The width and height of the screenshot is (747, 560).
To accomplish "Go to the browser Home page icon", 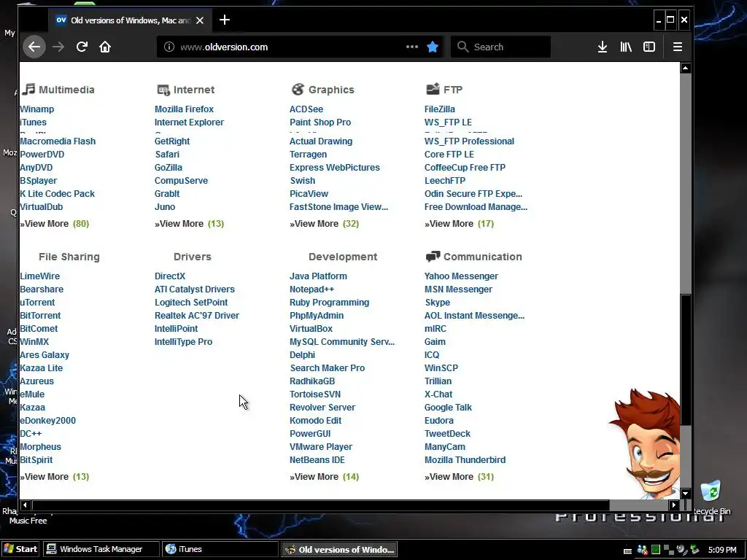I will click(105, 47).
